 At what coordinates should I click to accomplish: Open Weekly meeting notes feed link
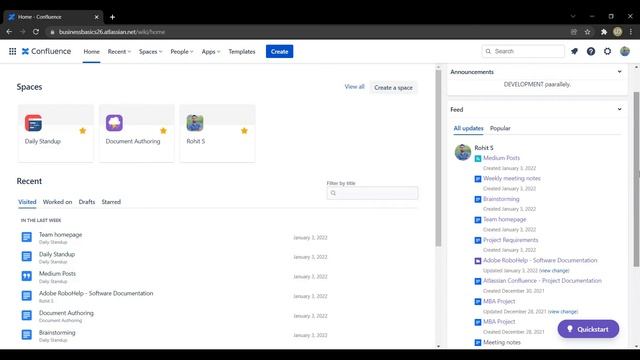pyautogui.click(x=512, y=178)
